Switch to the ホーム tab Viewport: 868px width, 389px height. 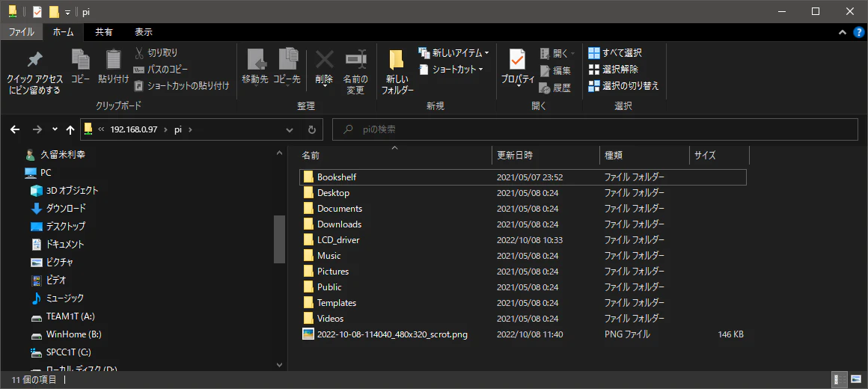click(64, 32)
